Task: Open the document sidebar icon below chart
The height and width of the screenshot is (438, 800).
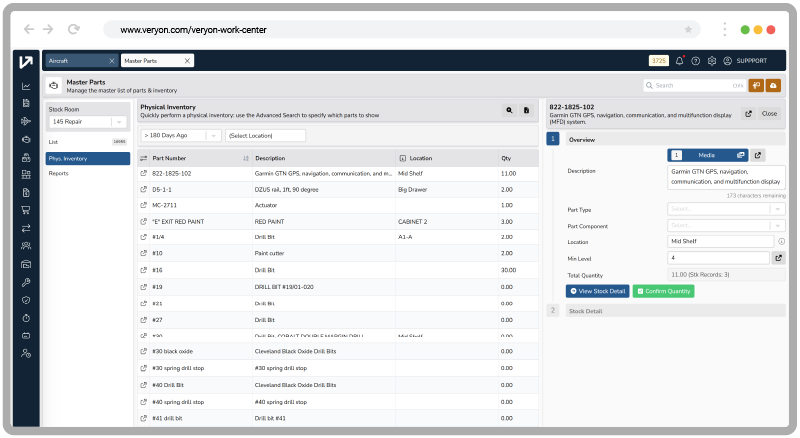Action: coord(26,103)
